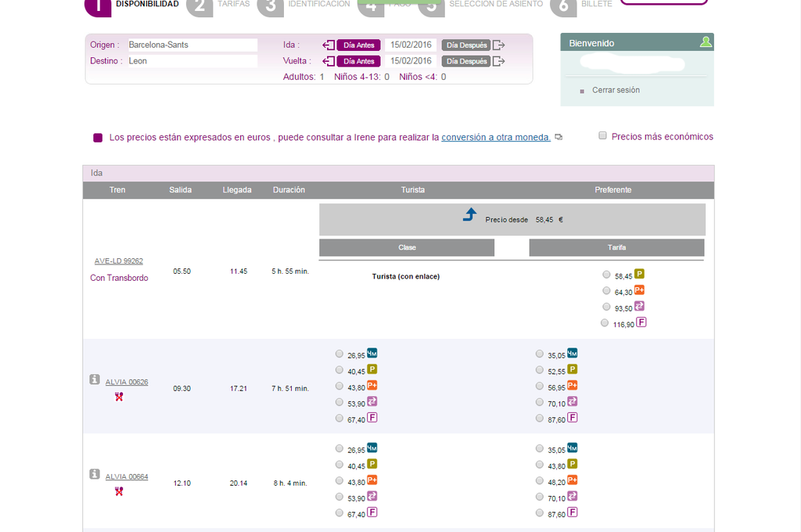
Task: Click the Ida date field 15/02/2016
Action: [411, 45]
